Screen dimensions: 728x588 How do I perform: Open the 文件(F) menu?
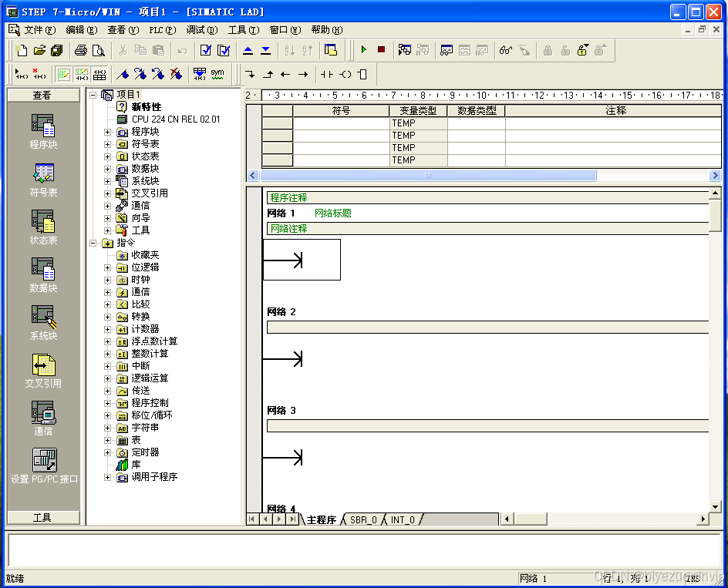click(40, 30)
